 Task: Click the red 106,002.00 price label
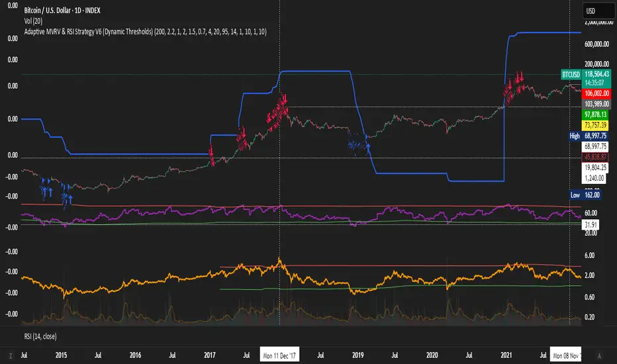pyautogui.click(x=596, y=93)
